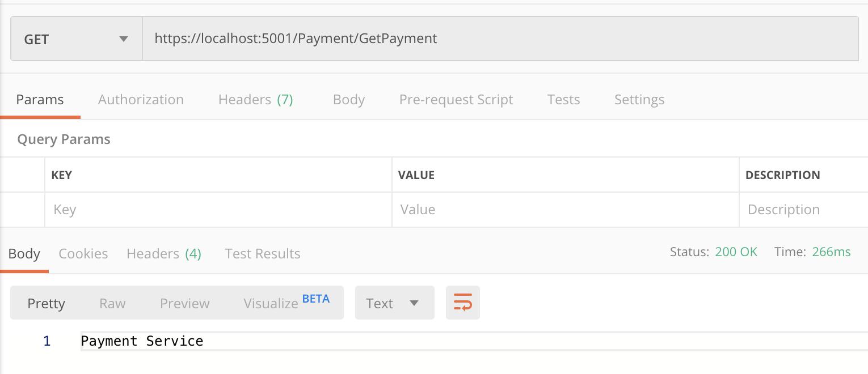868x374 pixels.
Task: Open the Pre-request Script tab
Action: point(456,99)
